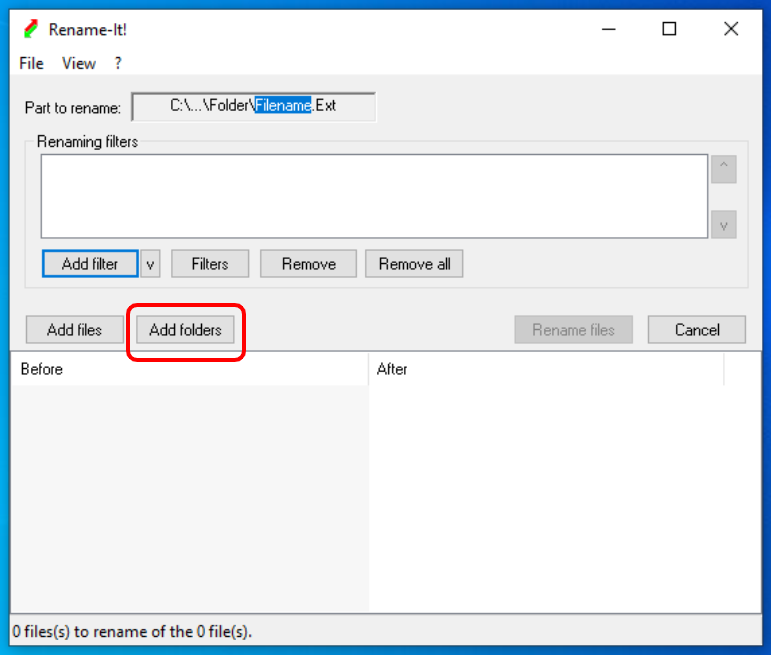The width and height of the screenshot is (771, 655).
Task: Maximize the Rename-It! window
Action: pos(669,30)
